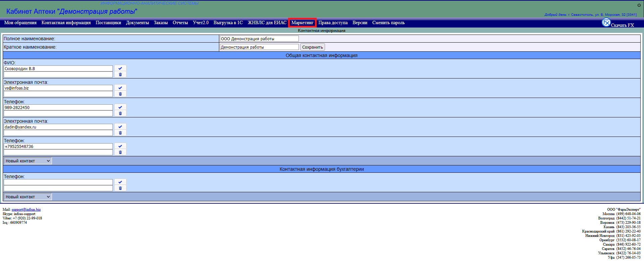The image size is (644, 261).
Task: Click the power logout icon
Action: (639, 5)
